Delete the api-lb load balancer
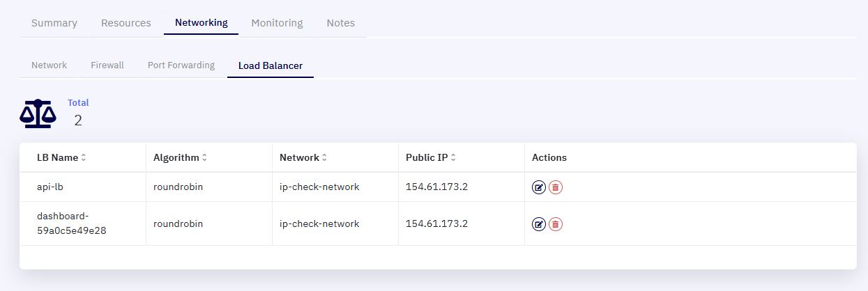This screenshot has height=291, width=868. coord(556,187)
